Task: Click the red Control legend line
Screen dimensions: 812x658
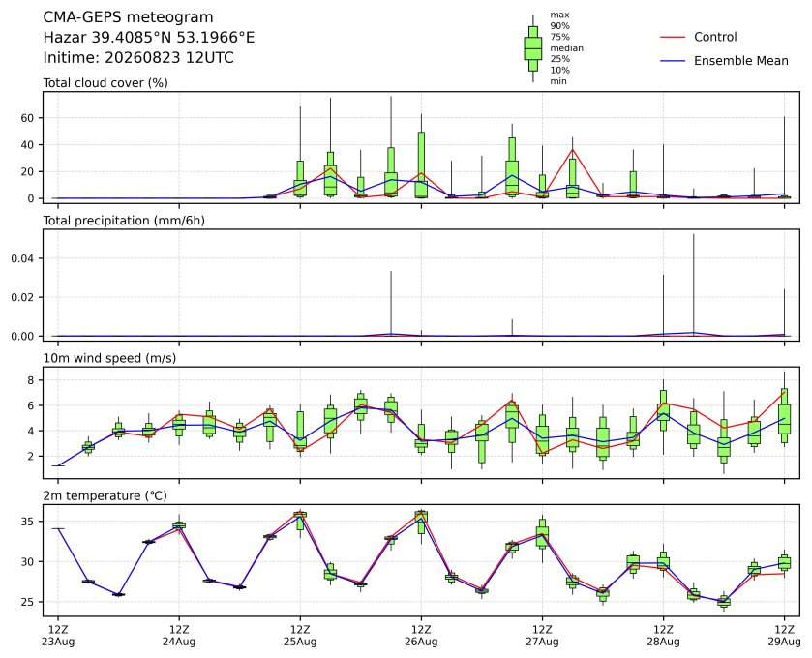Action: 673,38
